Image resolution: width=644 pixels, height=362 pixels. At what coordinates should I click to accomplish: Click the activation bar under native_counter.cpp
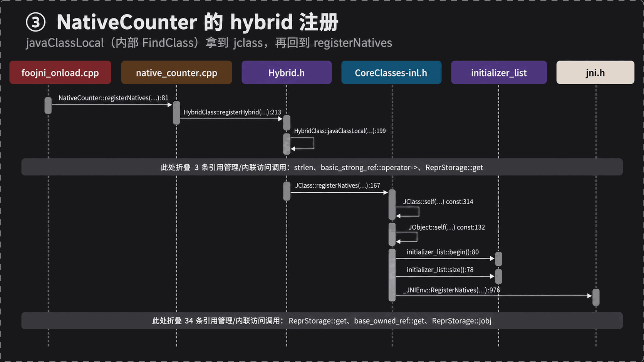(176, 113)
